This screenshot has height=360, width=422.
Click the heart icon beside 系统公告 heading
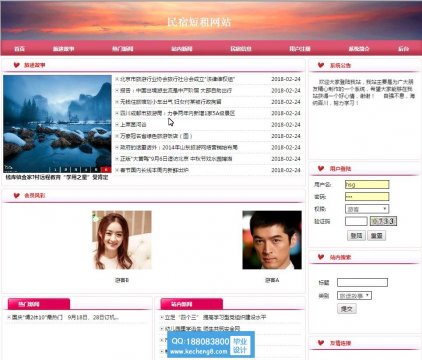pos(321,65)
